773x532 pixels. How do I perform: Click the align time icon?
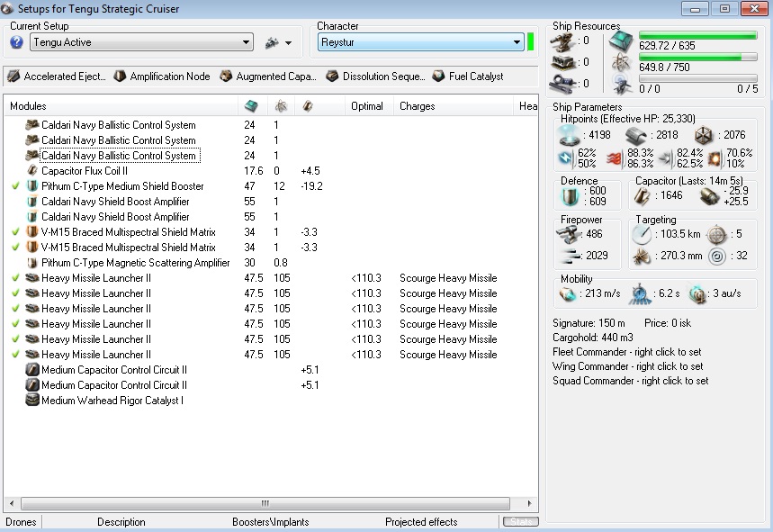(x=640, y=294)
